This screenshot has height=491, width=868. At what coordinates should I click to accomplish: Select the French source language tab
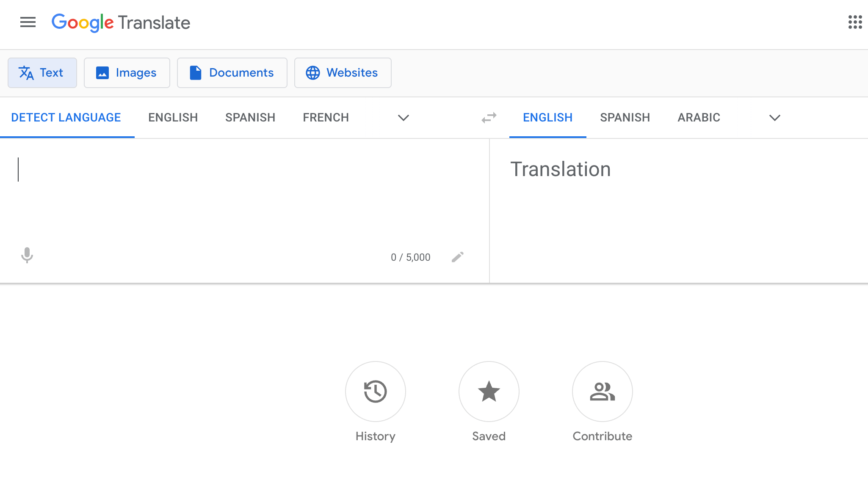point(326,117)
